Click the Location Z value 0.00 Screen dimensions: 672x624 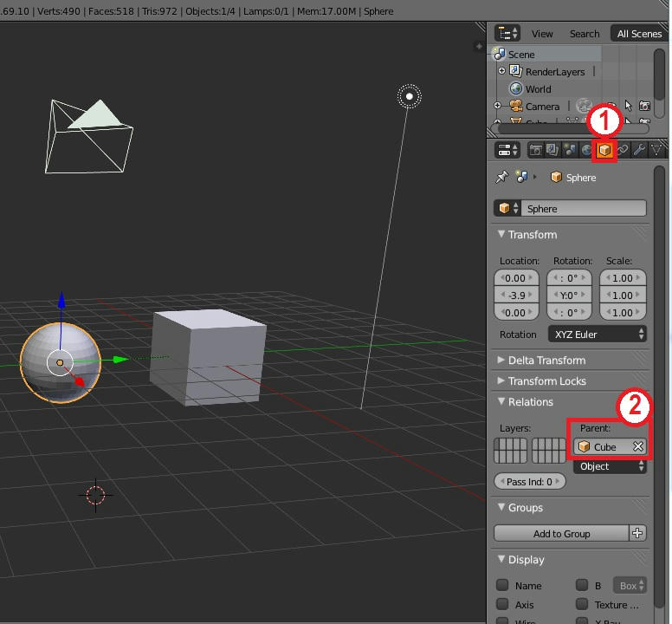click(516, 313)
